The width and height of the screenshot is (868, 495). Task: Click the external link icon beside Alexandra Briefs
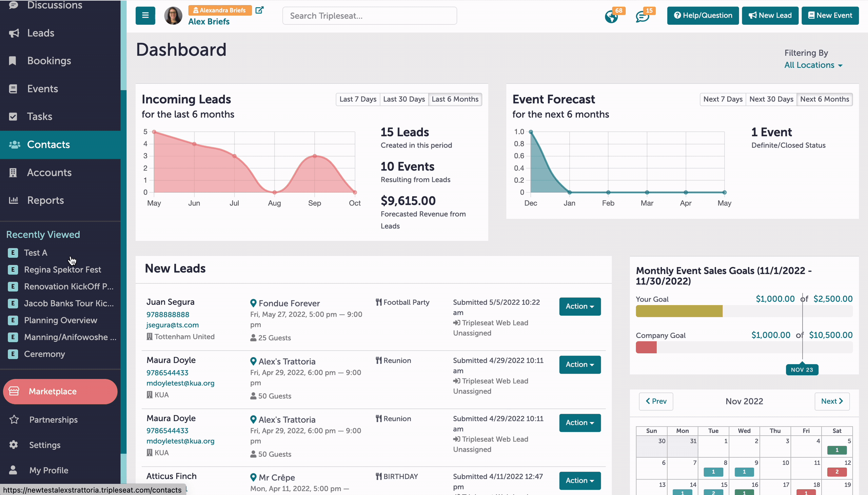(x=259, y=10)
